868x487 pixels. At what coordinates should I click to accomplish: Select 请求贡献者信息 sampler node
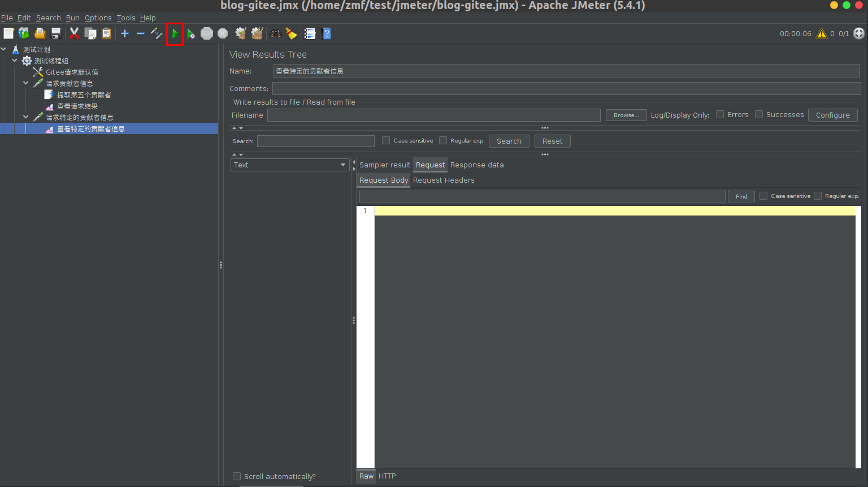tap(70, 84)
